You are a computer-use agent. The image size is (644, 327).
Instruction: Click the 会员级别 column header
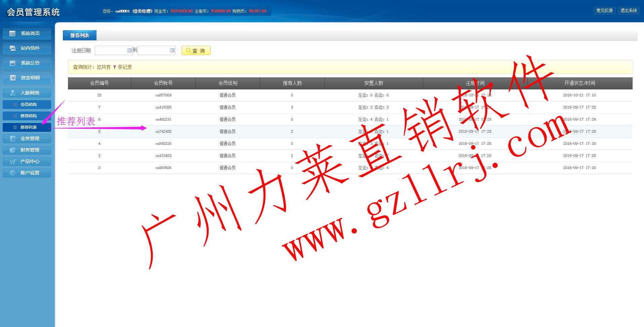point(228,83)
